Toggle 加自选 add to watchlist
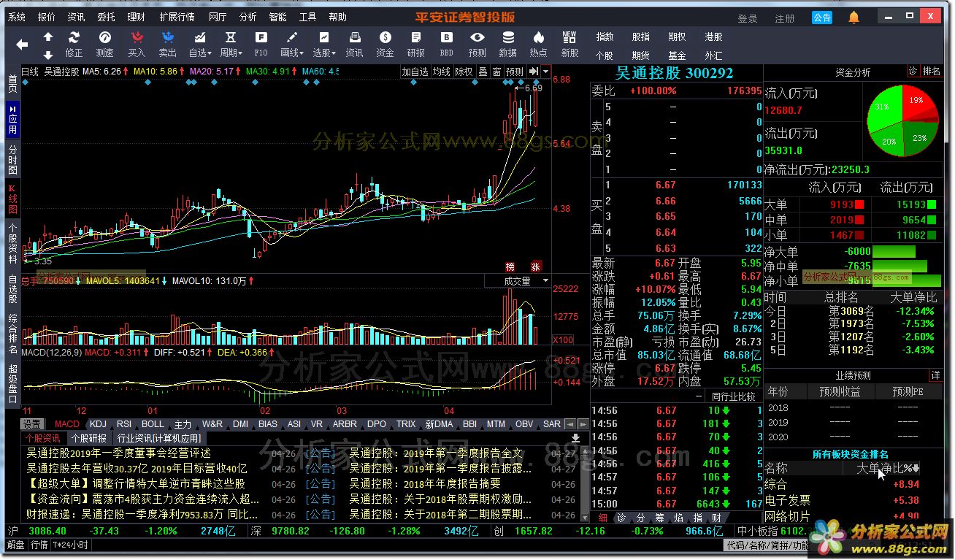The width and height of the screenshot is (955, 560). coord(415,72)
